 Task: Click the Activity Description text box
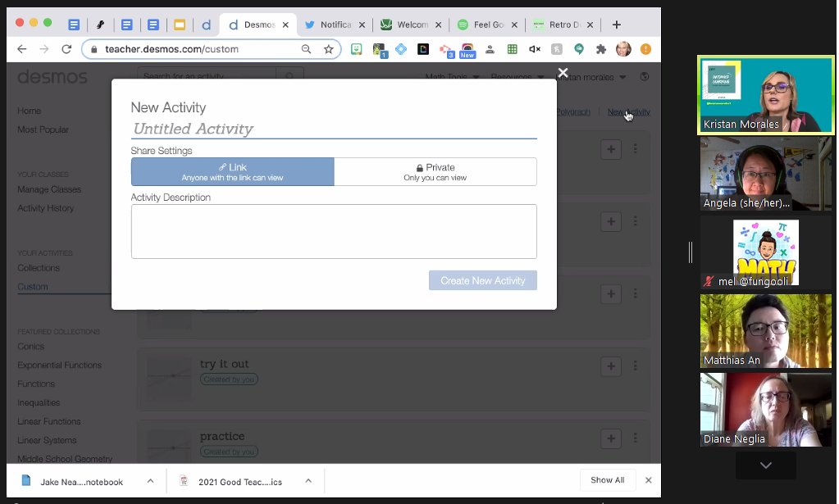[x=334, y=231]
